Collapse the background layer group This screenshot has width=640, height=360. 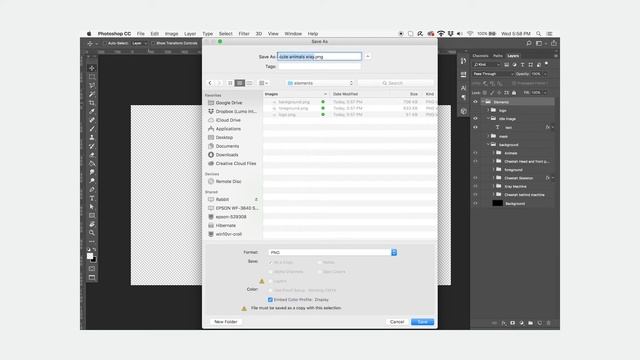pyautogui.click(x=488, y=144)
